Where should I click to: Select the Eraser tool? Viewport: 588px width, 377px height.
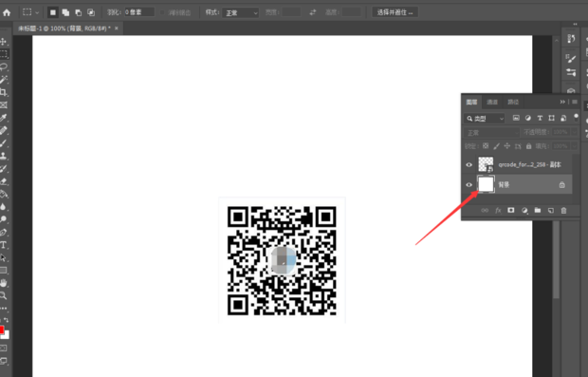tap(4, 181)
